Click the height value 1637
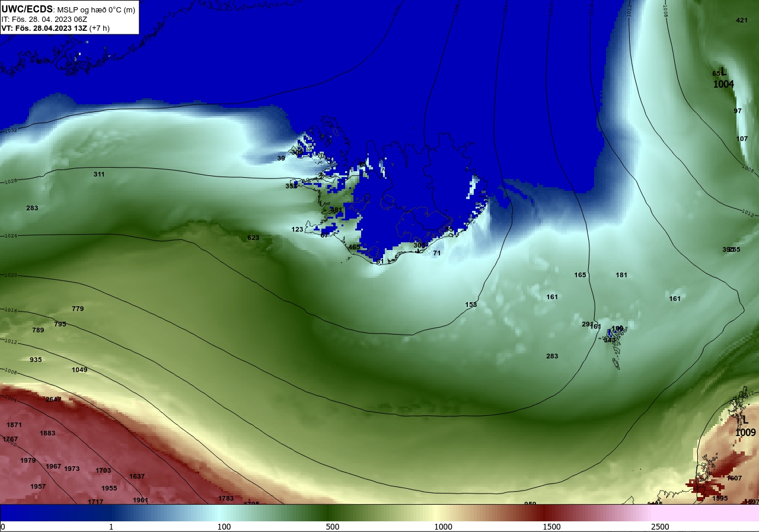This screenshot has width=759, height=532. pyautogui.click(x=137, y=476)
